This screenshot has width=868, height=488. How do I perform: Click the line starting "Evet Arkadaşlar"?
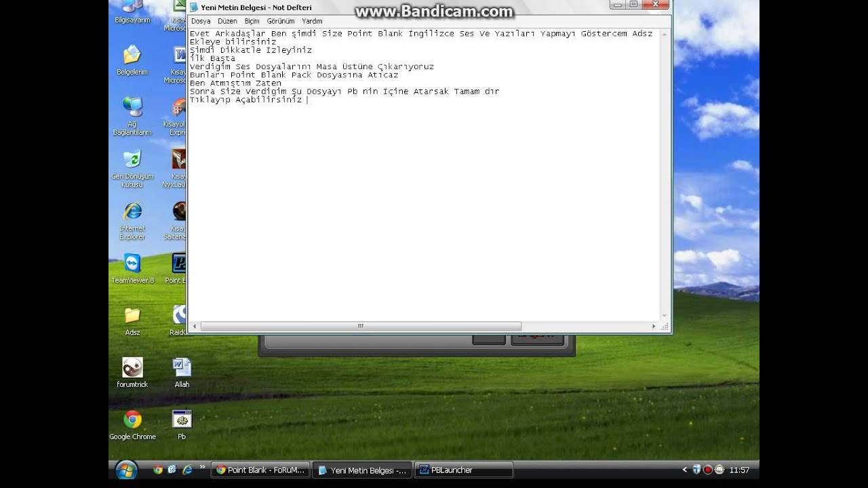click(x=421, y=34)
